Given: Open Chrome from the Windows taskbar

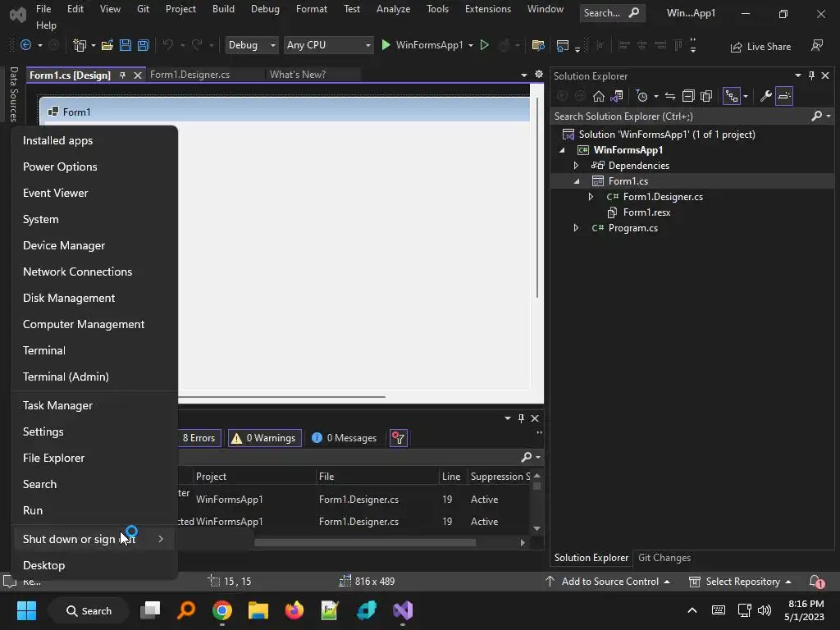Looking at the screenshot, I should [x=221, y=610].
